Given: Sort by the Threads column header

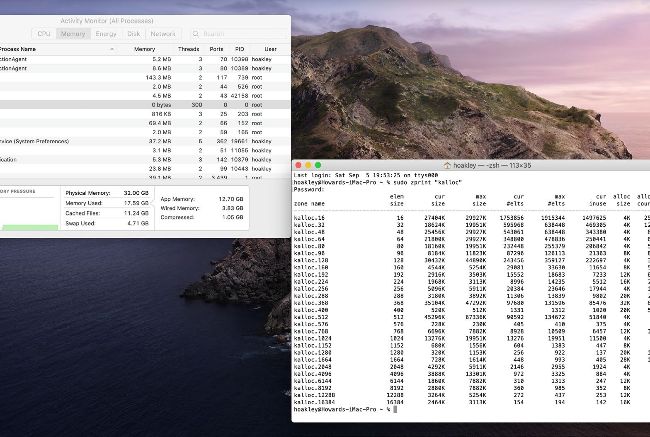Looking at the screenshot, I should [x=188, y=47].
